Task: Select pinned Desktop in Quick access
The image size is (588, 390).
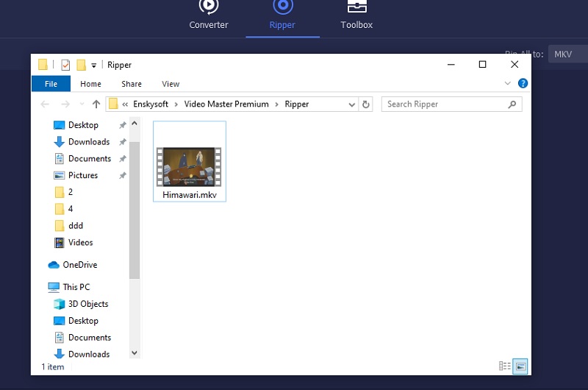Action: pyautogui.click(x=83, y=125)
